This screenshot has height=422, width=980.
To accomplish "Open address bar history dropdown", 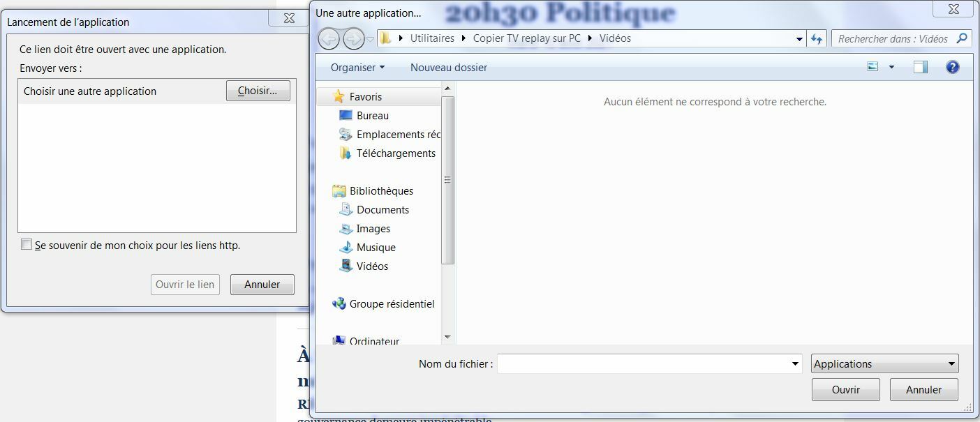I will (x=800, y=39).
